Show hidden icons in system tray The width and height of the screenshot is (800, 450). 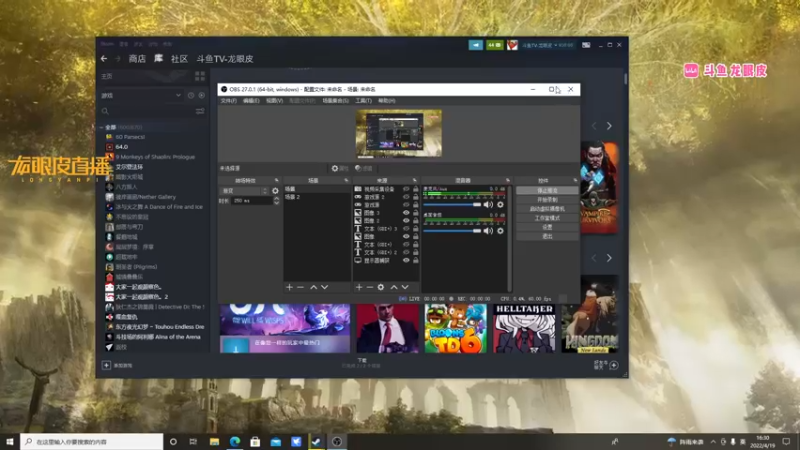coord(713,442)
